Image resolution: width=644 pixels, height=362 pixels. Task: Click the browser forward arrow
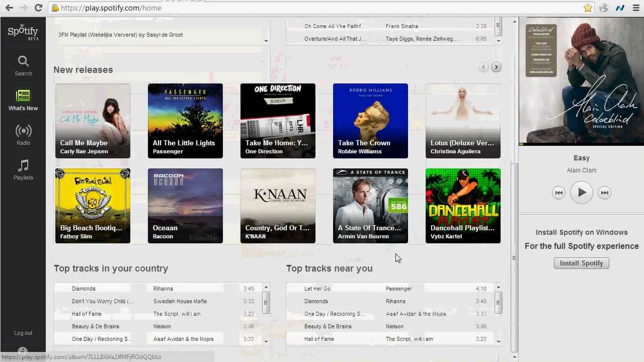tap(24, 8)
